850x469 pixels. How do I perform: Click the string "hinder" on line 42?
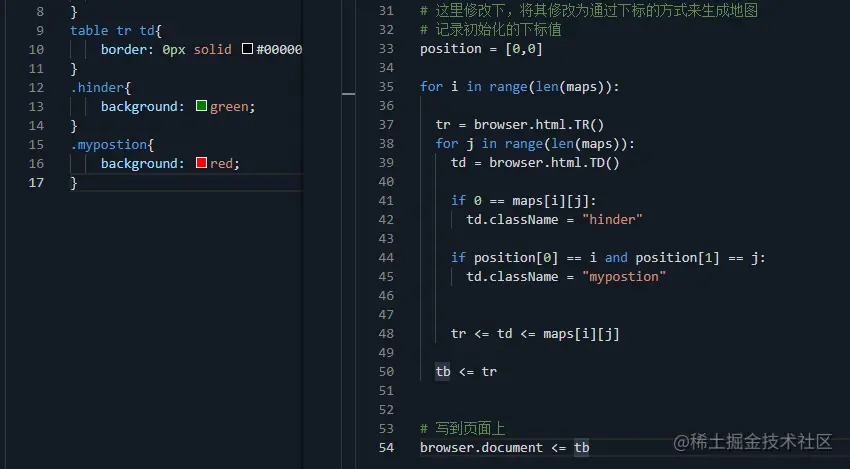[612, 220]
